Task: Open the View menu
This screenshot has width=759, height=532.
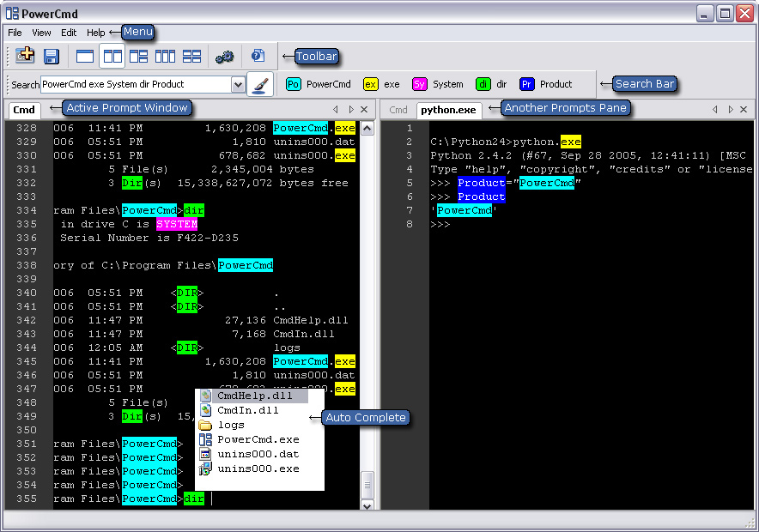Action: coord(41,33)
